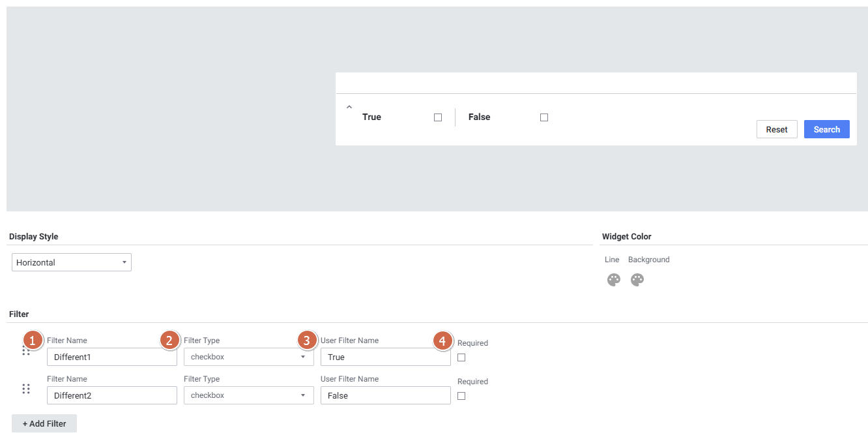Open the Display Style Horizontal dropdown
This screenshot has height=439, width=868.
point(72,262)
